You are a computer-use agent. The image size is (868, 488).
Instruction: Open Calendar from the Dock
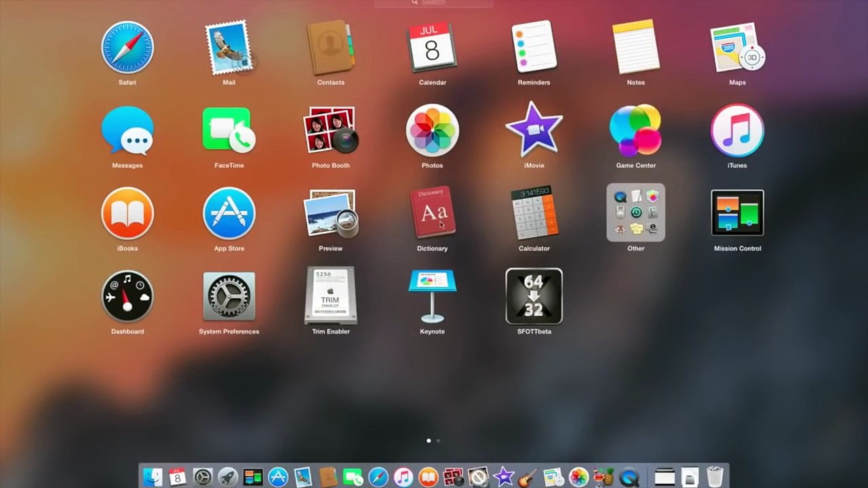pos(177,477)
